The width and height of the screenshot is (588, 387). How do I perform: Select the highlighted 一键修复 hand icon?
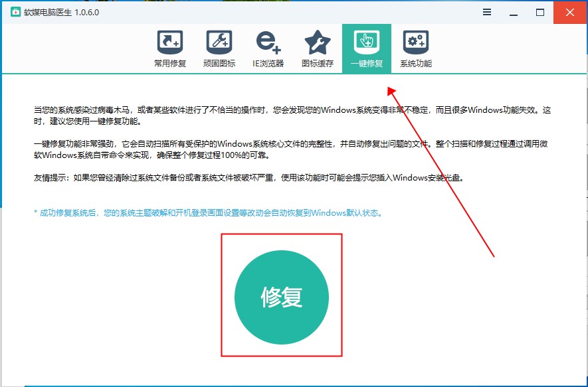pos(367,42)
